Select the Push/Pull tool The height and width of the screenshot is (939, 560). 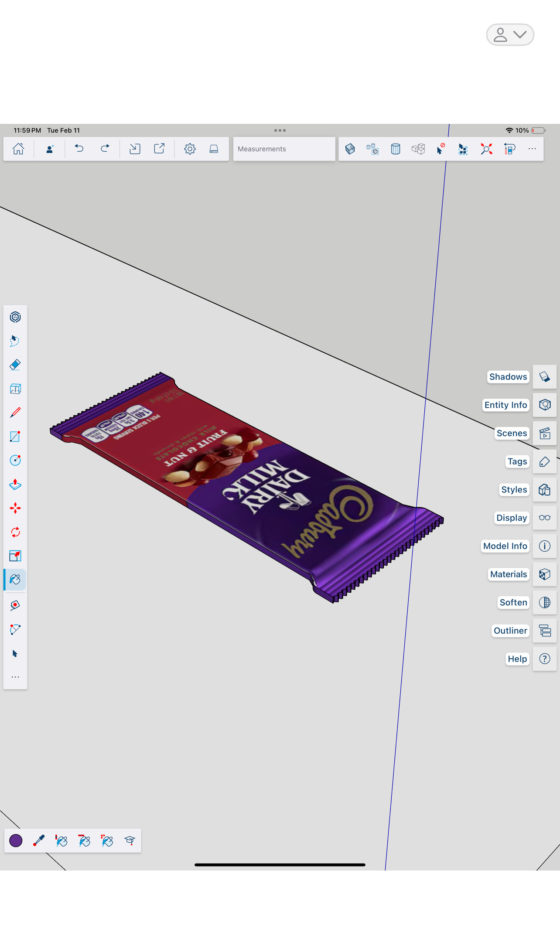(15, 484)
